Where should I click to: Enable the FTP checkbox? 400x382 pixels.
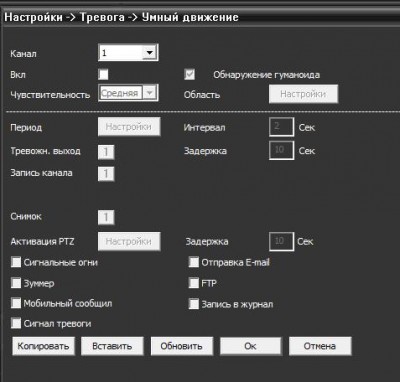(194, 283)
